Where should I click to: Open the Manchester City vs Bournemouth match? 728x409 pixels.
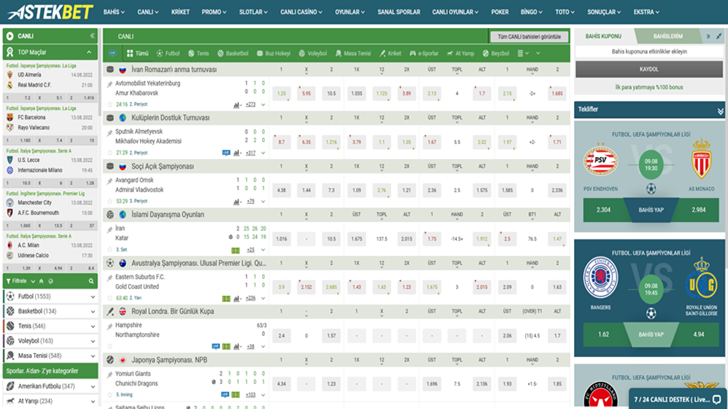[50, 208]
